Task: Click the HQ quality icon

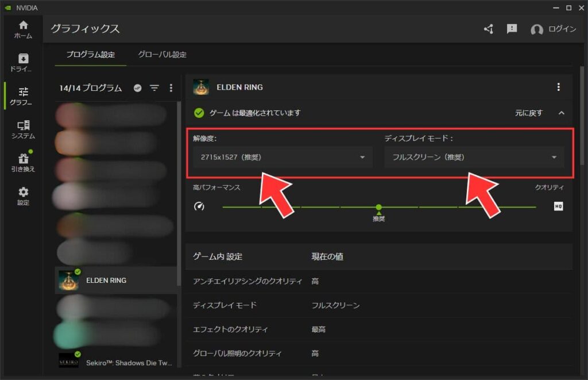Action: (558, 206)
